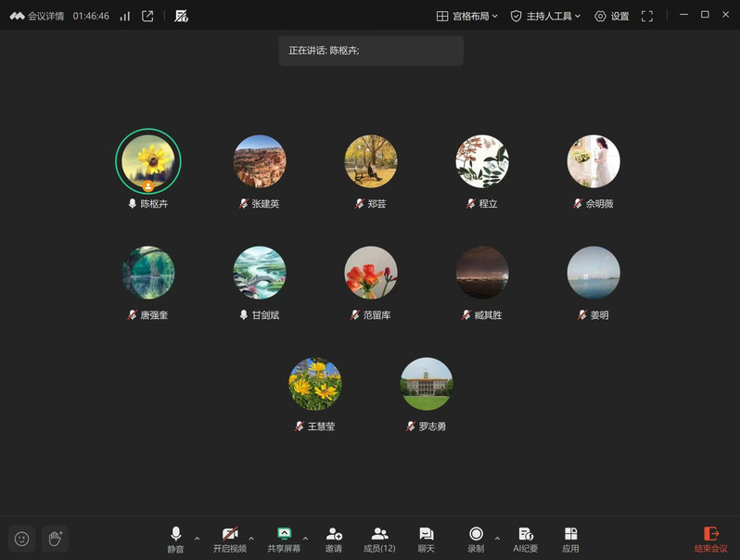Open the emoji reactions button
Image resolution: width=740 pixels, height=560 pixels.
[22, 539]
